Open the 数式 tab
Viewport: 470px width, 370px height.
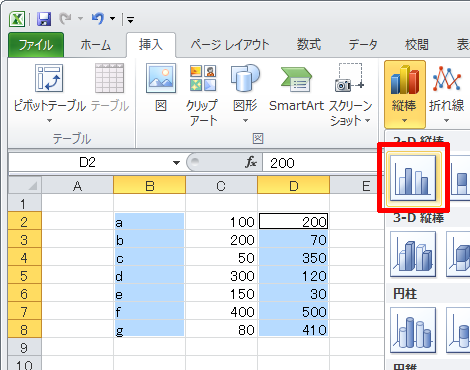[x=309, y=45]
